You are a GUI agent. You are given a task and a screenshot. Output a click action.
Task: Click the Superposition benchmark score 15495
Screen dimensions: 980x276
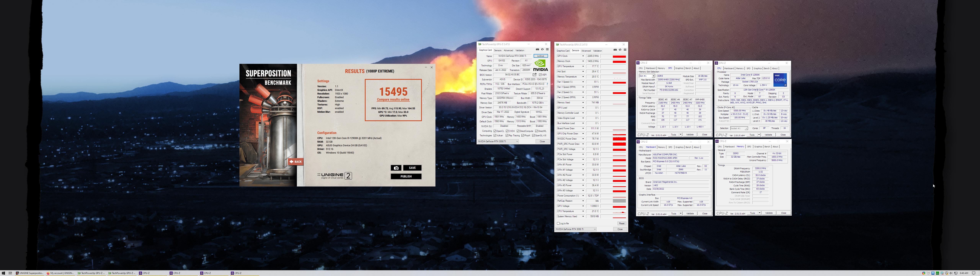pos(393,91)
